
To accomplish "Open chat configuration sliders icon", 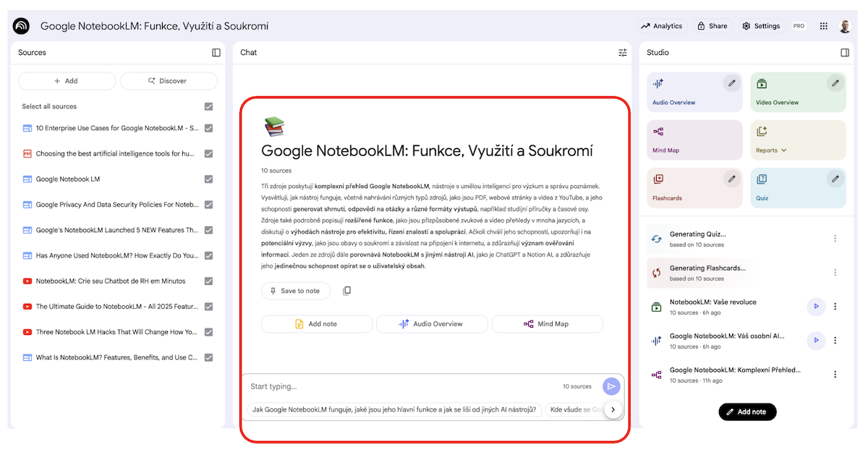I will (x=623, y=53).
